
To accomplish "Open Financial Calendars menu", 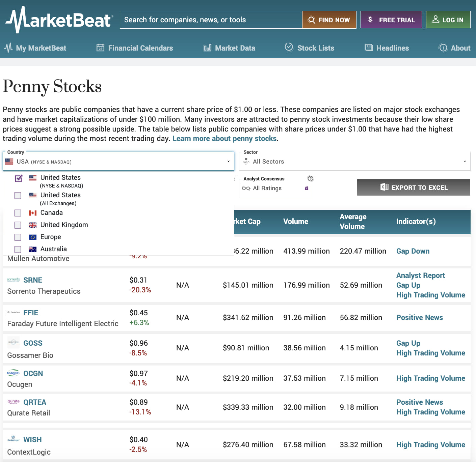I will click(135, 48).
